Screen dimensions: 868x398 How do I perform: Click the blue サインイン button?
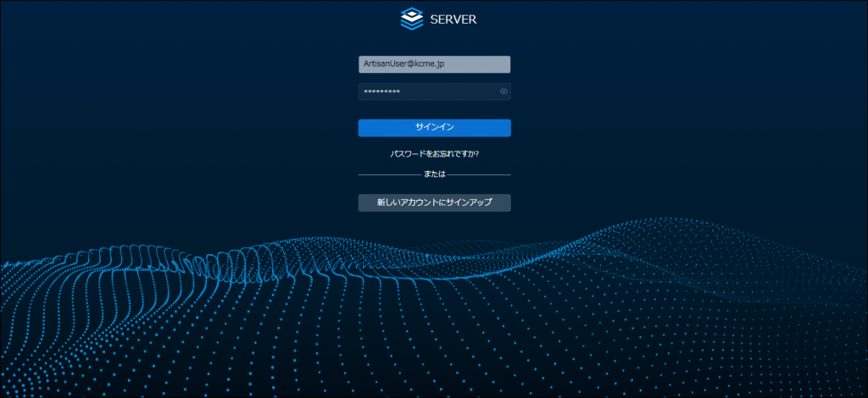click(434, 128)
